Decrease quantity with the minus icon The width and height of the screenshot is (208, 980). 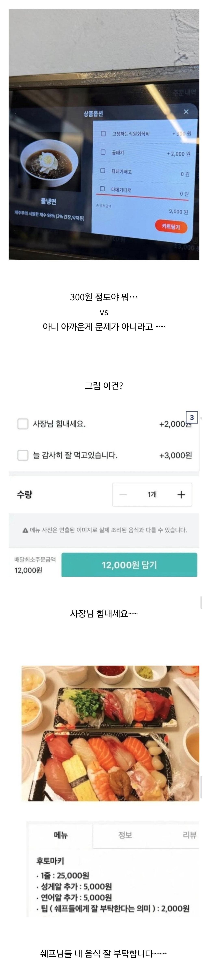[123, 494]
